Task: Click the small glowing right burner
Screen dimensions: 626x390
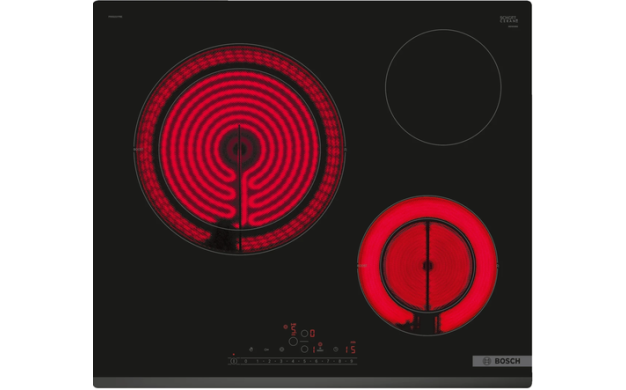Action: coord(428,265)
